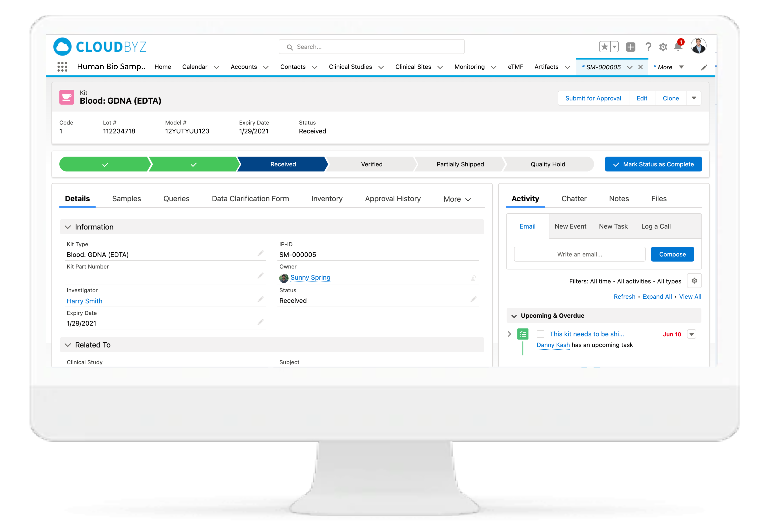Check the 'This kit needs to be shi...' task checkbox

(540, 334)
